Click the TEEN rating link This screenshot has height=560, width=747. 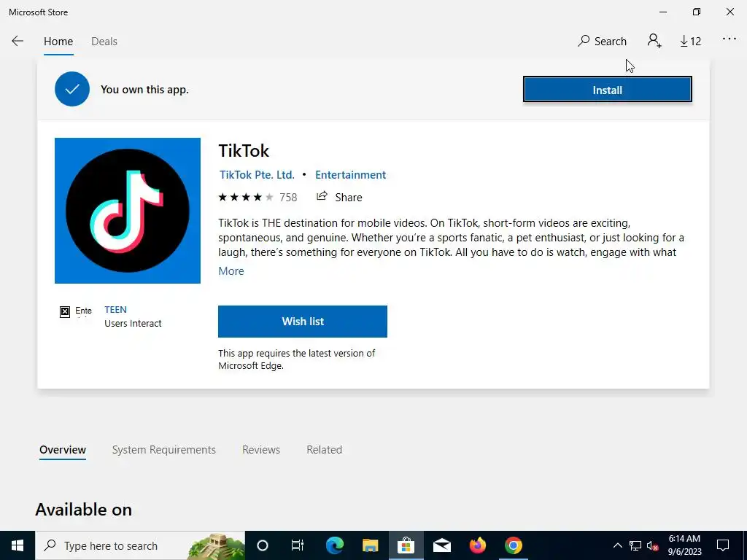pos(116,309)
